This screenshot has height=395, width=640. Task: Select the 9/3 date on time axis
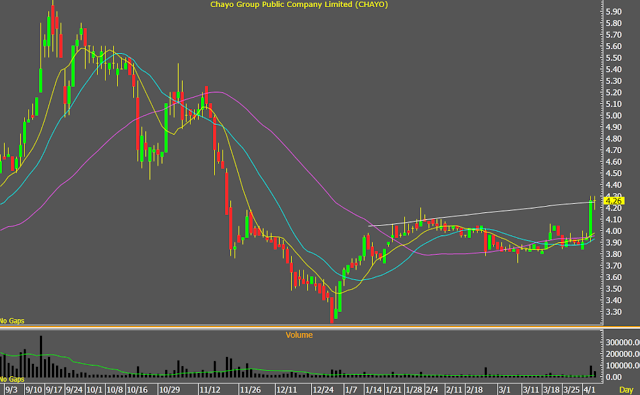[11, 390]
